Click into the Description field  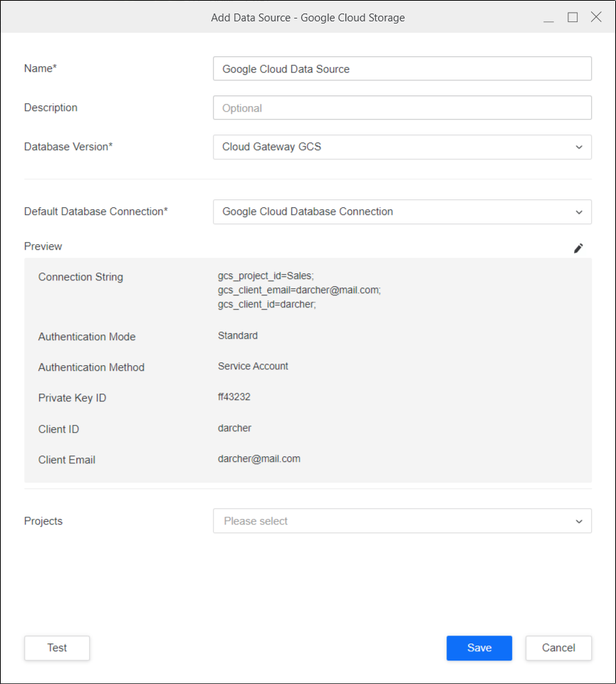[402, 108]
